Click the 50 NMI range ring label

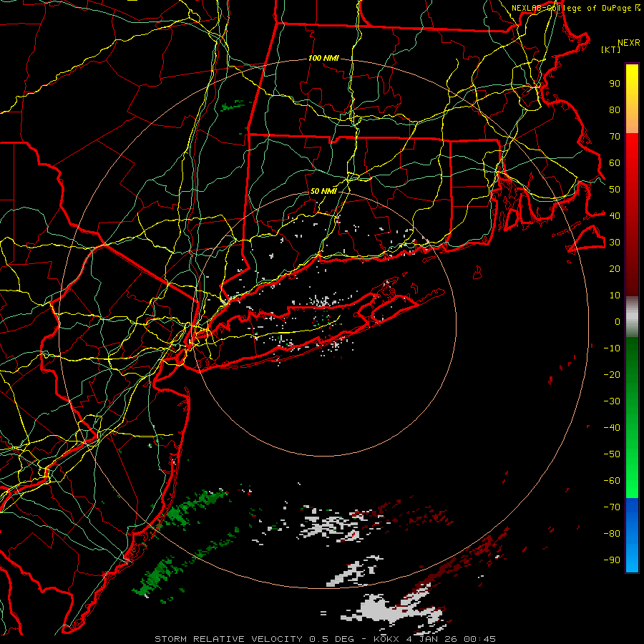(323, 191)
